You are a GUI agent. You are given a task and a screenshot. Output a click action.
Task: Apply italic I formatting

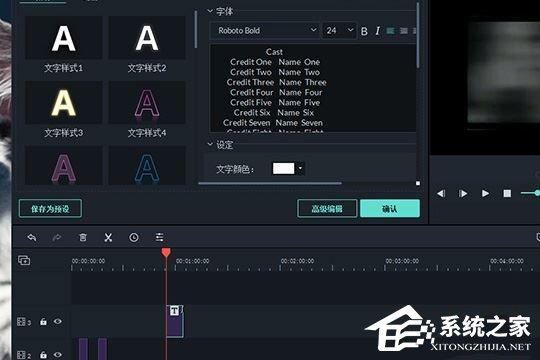tap(377, 31)
